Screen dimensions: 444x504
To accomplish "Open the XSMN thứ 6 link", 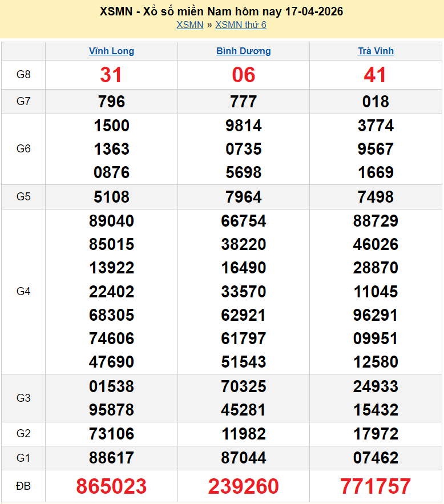I will tap(240, 25).
